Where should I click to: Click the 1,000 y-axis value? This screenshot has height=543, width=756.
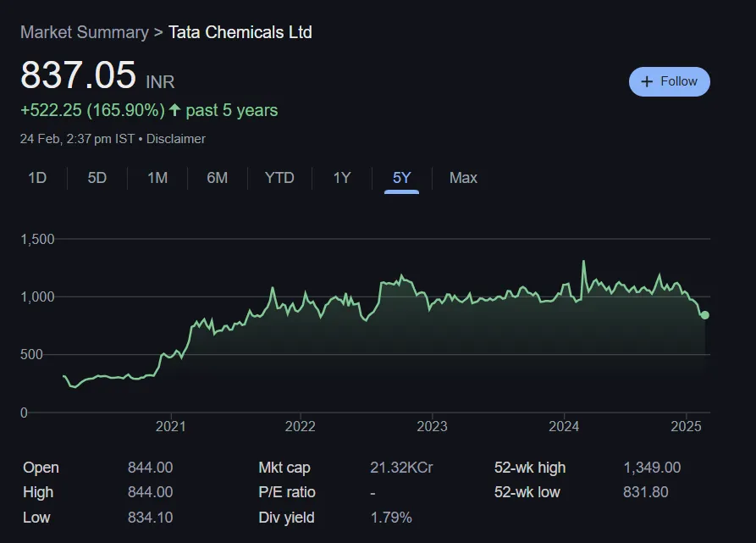37,297
